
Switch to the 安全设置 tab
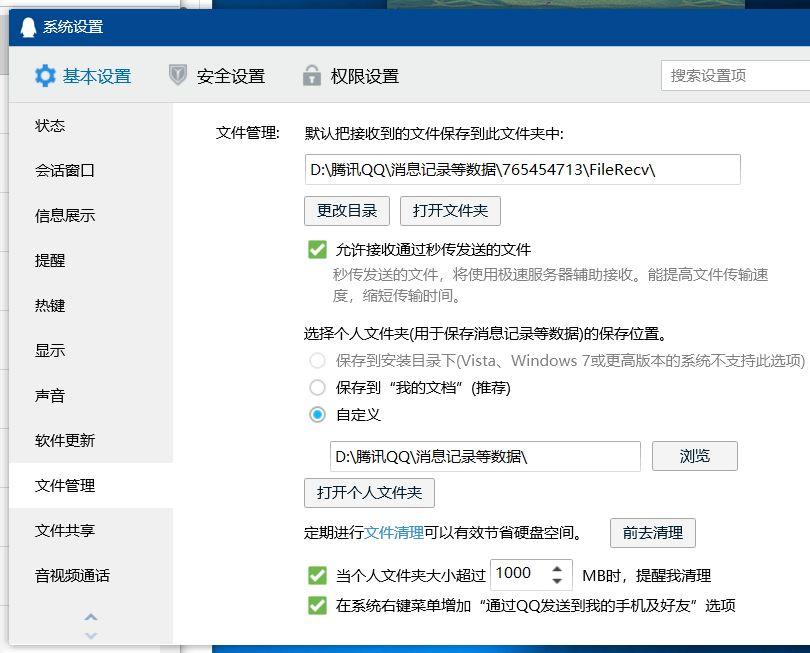pos(217,76)
